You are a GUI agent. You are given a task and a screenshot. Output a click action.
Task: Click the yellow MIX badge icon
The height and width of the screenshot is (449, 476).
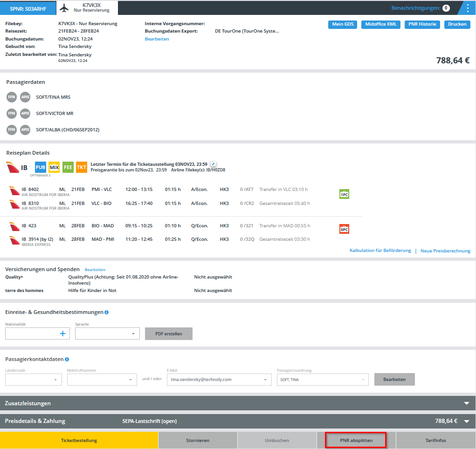click(x=54, y=167)
